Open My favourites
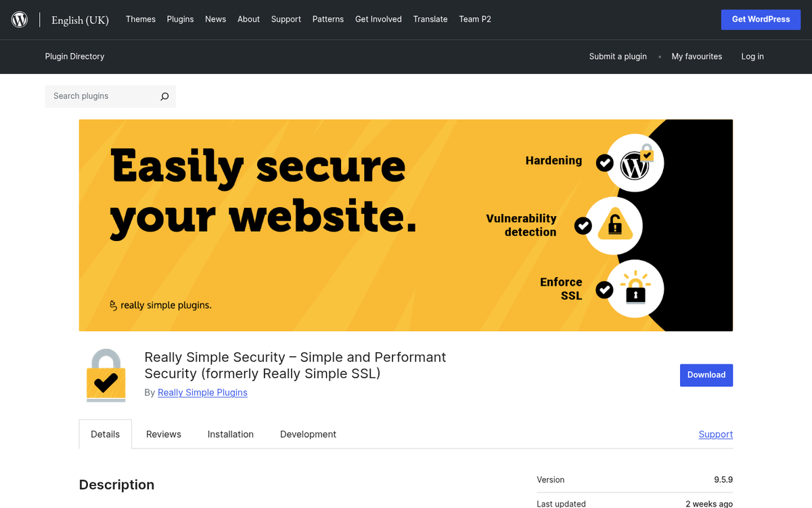The height and width of the screenshot is (508, 812). click(696, 56)
